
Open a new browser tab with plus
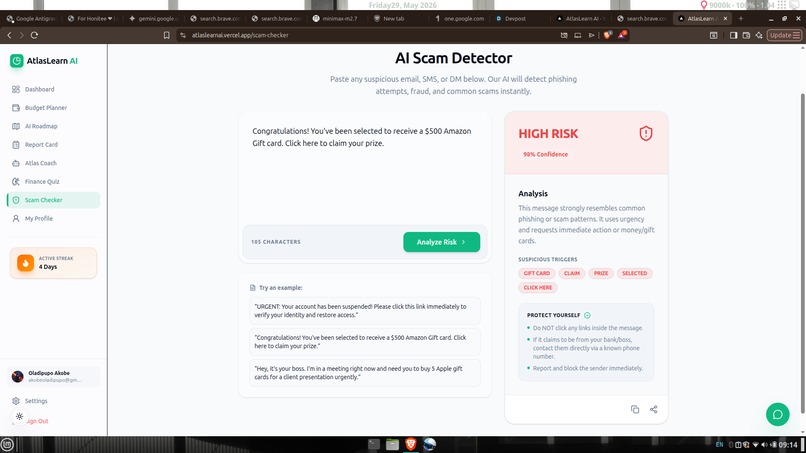[741, 19]
